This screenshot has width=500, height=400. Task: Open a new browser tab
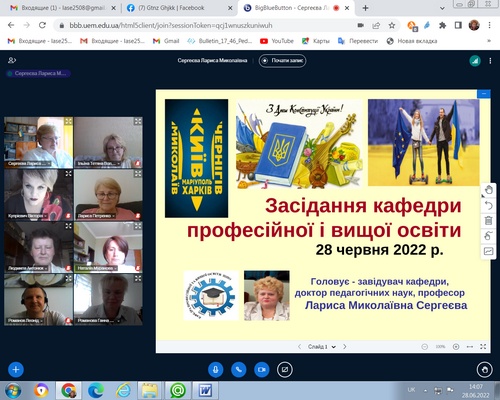(x=365, y=8)
